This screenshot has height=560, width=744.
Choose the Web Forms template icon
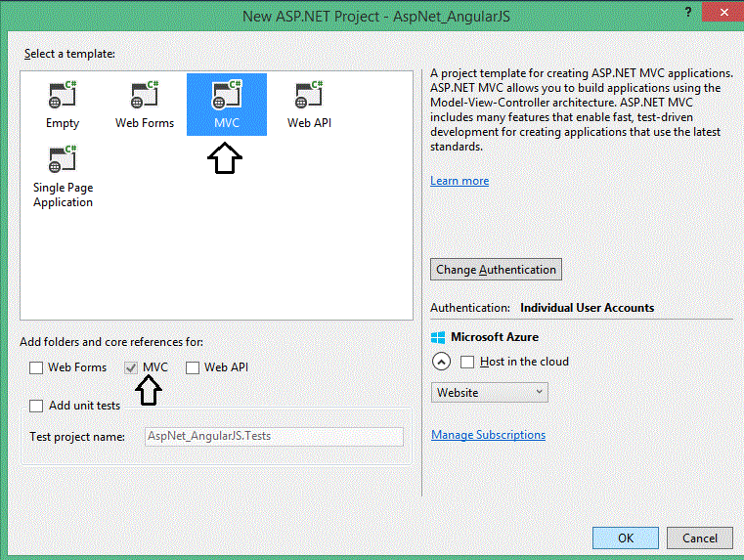coord(145,94)
